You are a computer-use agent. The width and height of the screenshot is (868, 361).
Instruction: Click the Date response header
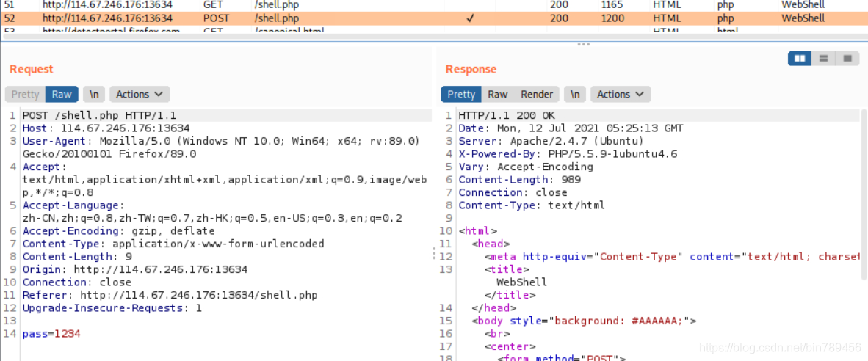click(x=571, y=128)
